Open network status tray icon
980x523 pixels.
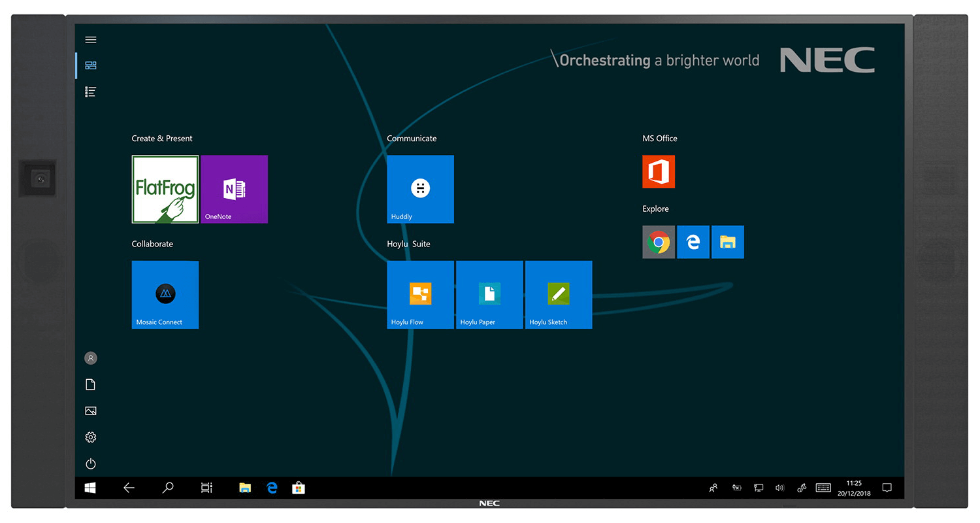(759, 488)
